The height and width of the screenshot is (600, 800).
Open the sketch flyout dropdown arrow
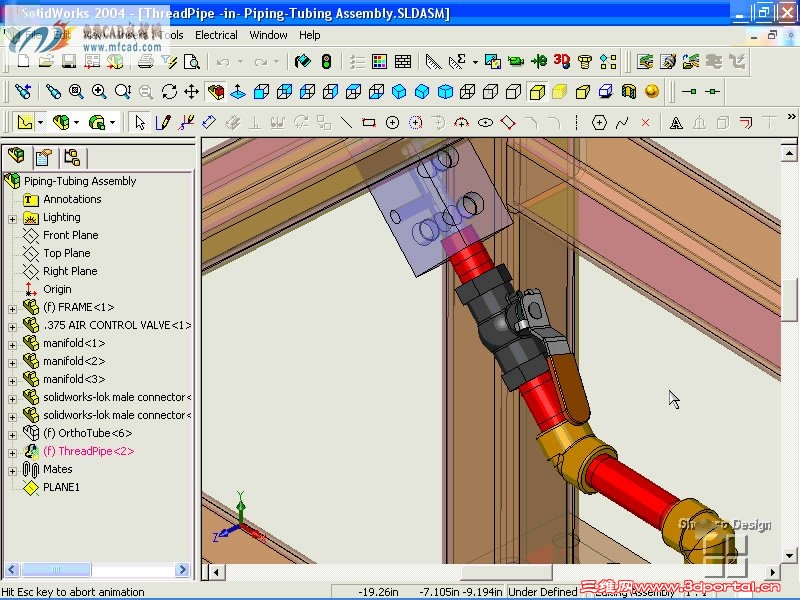coord(40,122)
